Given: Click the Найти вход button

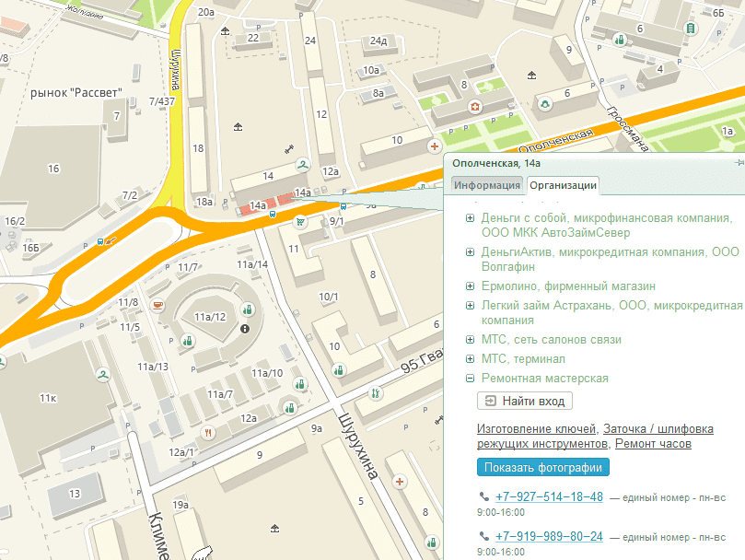Looking at the screenshot, I should point(525,402).
